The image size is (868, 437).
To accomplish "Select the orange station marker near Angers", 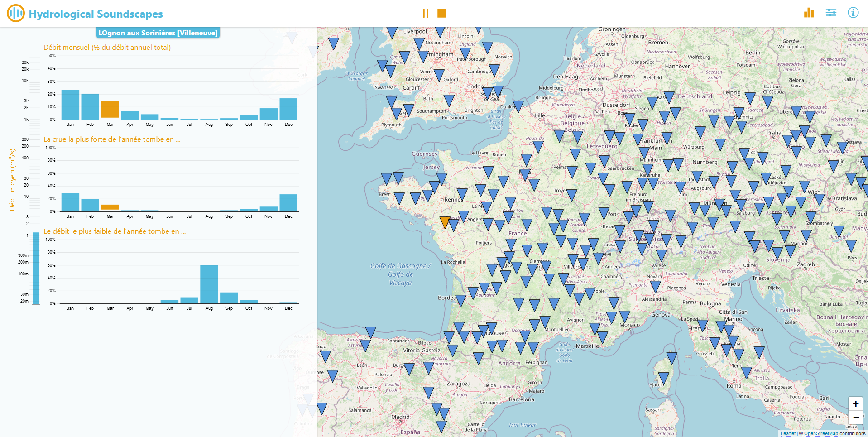I will coord(445,222).
